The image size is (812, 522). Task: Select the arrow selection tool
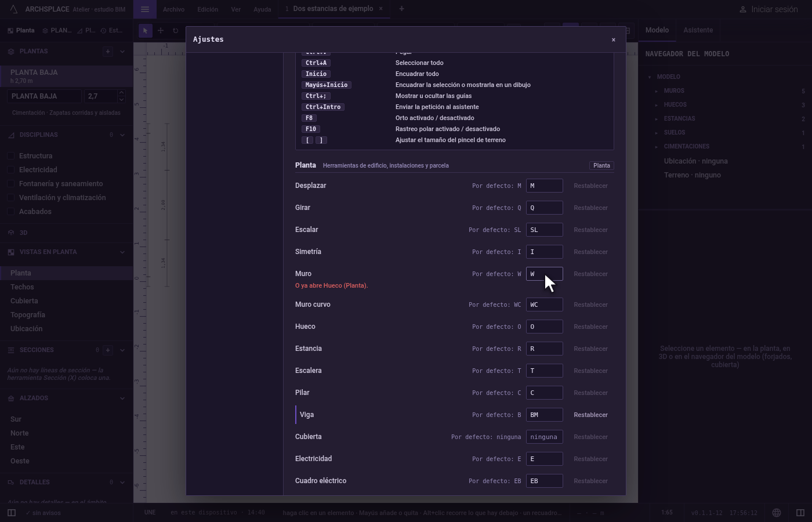[x=146, y=31]
